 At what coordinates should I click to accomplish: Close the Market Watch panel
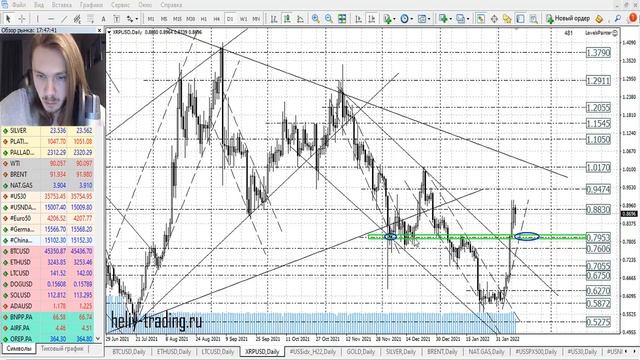(99, 30)
